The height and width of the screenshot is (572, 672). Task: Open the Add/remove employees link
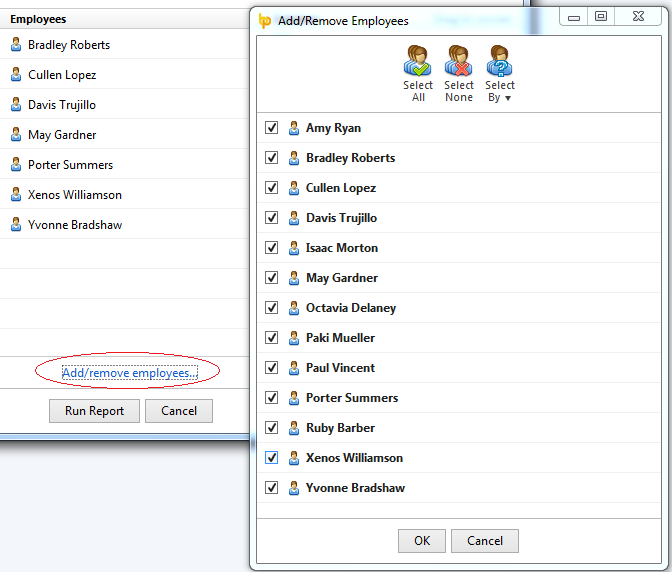[x=129, y=373]
